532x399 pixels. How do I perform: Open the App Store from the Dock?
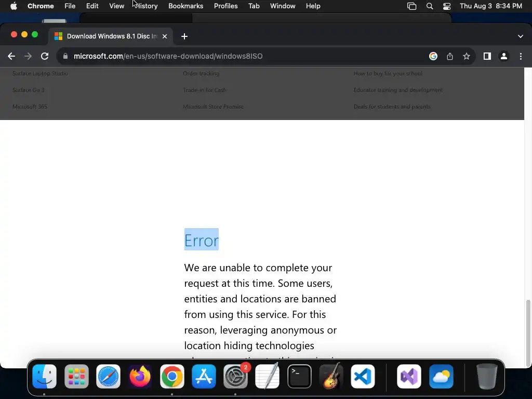[x=204, y=376]
